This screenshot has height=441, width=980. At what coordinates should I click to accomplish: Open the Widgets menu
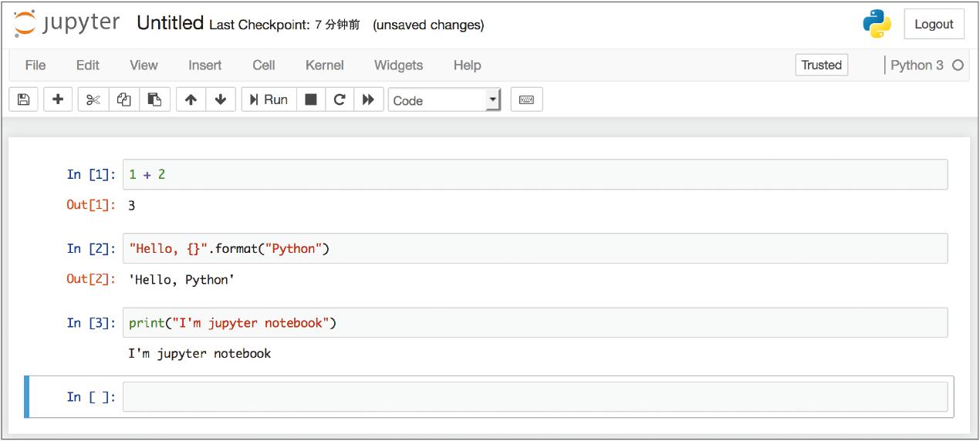[398, 66]
